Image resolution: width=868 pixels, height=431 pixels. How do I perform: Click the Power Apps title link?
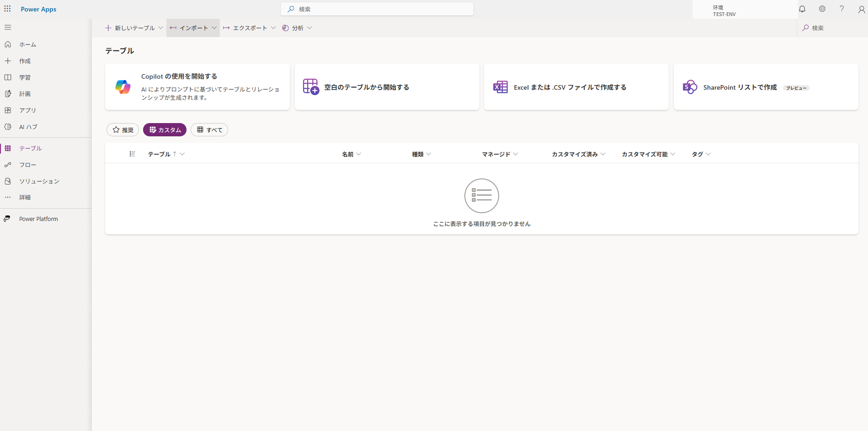pos(38,9)
